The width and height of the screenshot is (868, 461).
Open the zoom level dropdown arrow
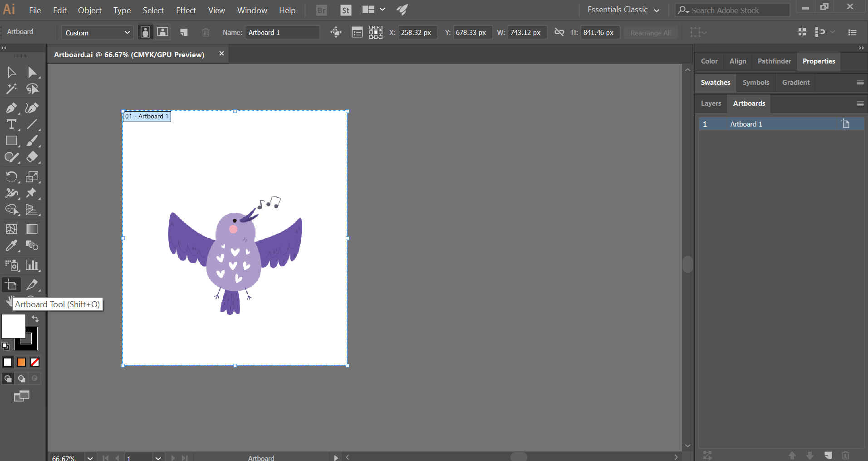click(x=90, y=457)
